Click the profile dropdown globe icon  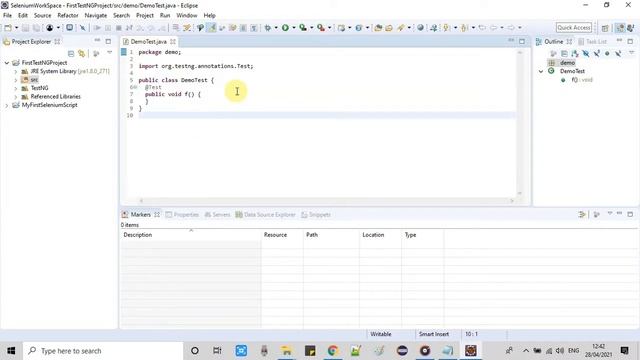coord(49,28)
